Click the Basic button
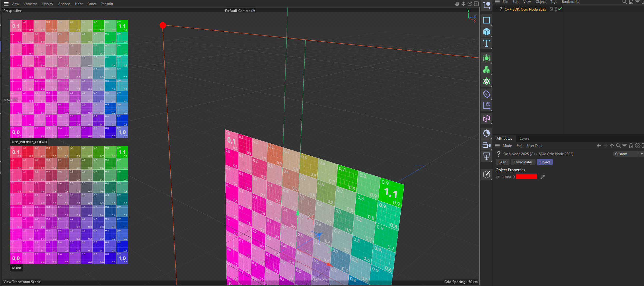Image resolution: width=644 pixels, height=286 pixels. [502, 162]
